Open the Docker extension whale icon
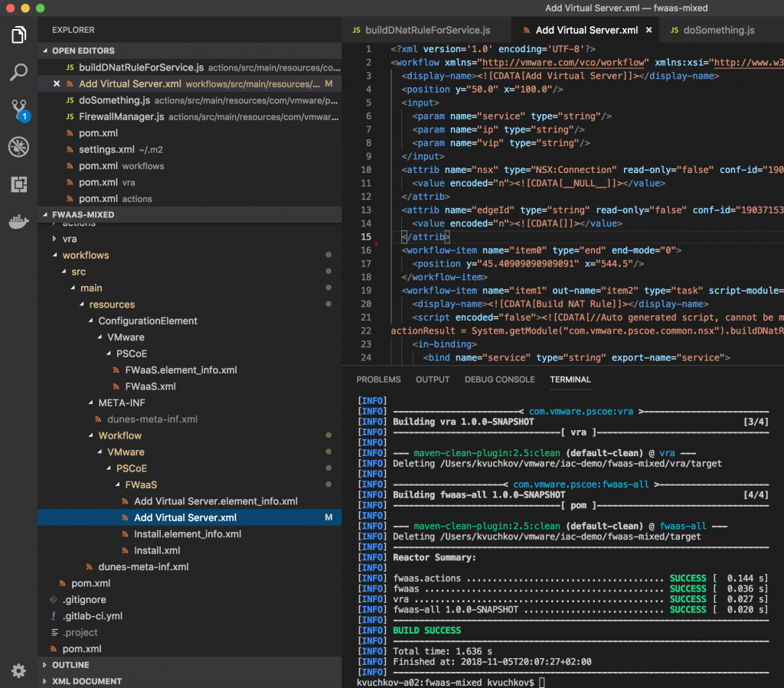 tap(18, 221)
